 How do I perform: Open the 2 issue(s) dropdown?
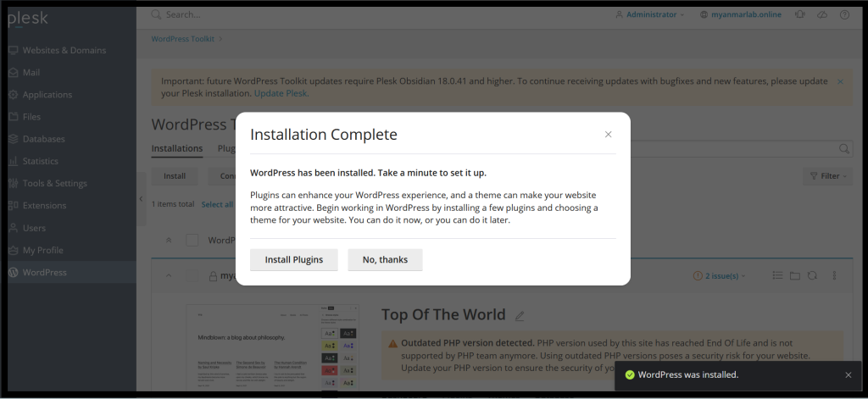click(719, 275)
